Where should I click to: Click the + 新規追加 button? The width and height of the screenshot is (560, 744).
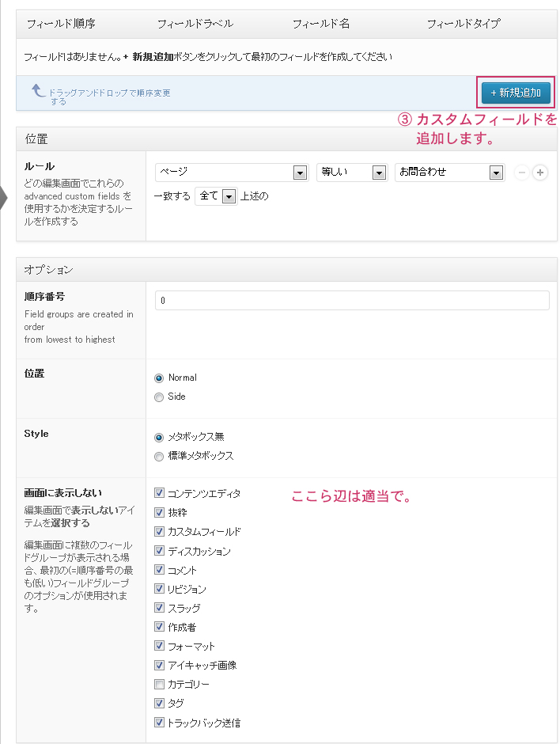pos(516,93)
